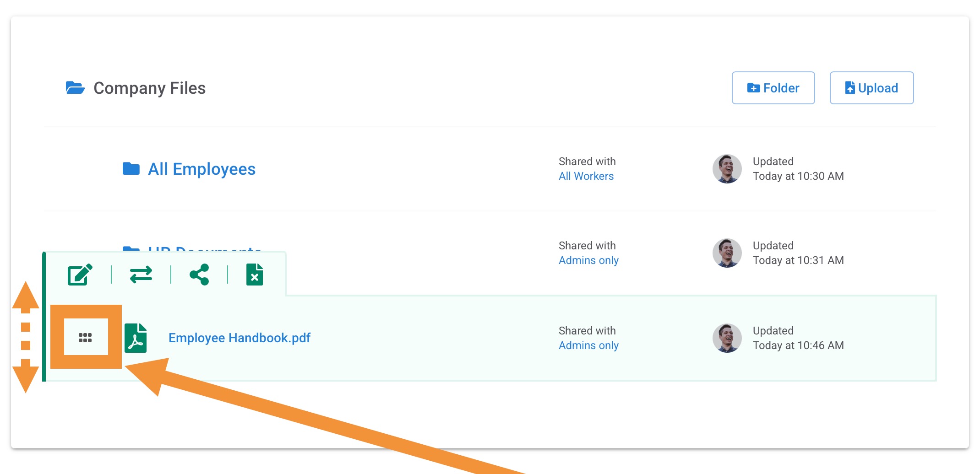Click the edit pencil icon in file toolbar
Screen dimensions: 980x474
click(80, 275)
